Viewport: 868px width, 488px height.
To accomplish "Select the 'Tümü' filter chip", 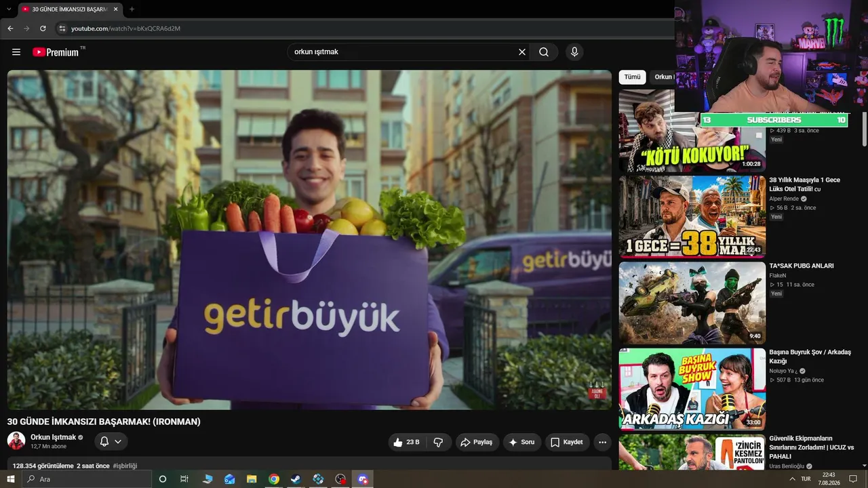I will tap(632, 77).
